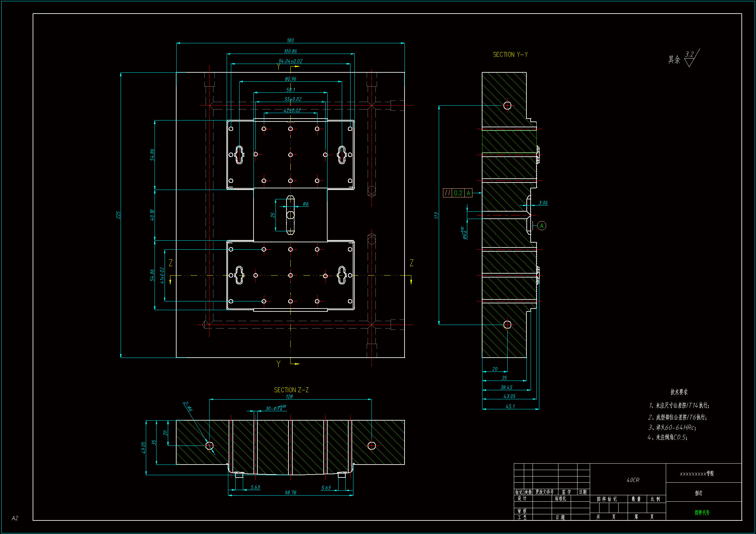Select the Φ6 slot dimension label
Image resolution: width=756 pixels, height=534 pixels.
pyautogui.click(x=306, y=204)
